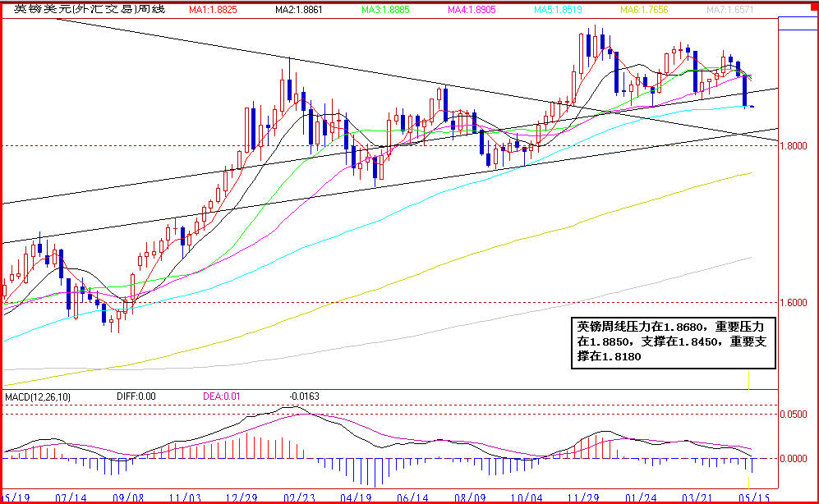Click the 05/15 date label
The width and height of the screenshot is (819, 504).
click(x=754, y=497)
